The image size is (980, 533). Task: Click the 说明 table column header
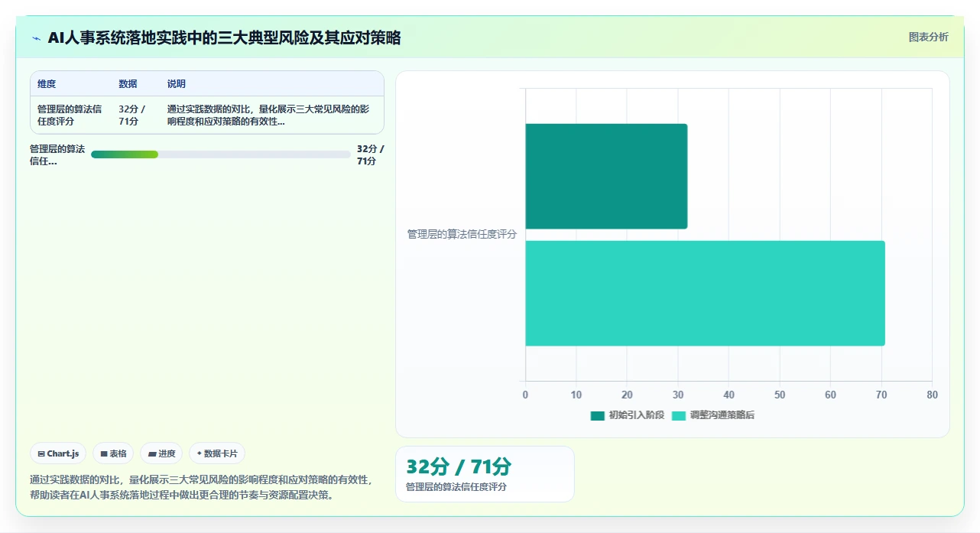pyautogui.click(x=177, y=84)
